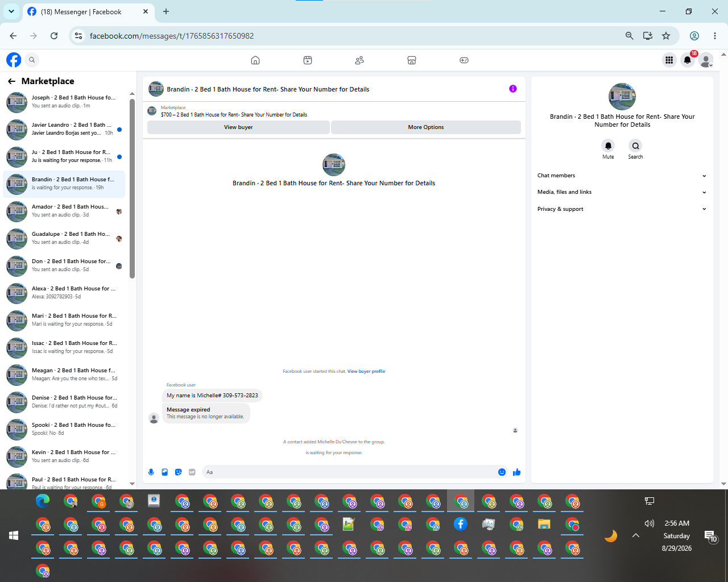Click the back arrow beside Marketplace heading

tap(11, 81)
